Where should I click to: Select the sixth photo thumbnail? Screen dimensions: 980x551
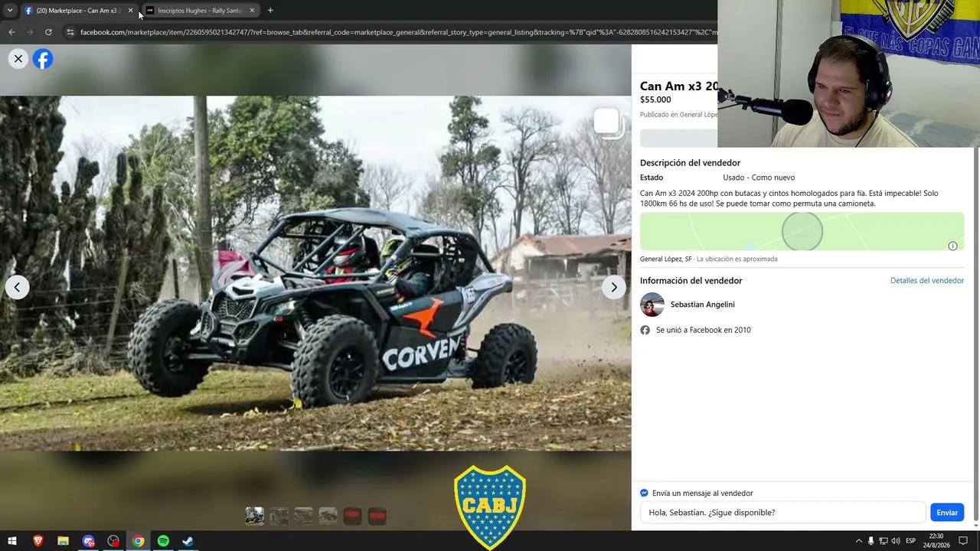377,516
